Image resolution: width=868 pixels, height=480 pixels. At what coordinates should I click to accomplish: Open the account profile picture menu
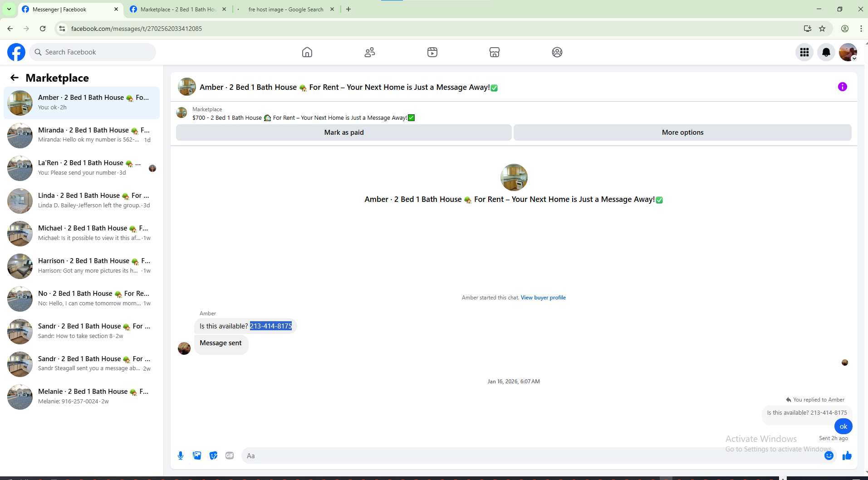point(848,52)
